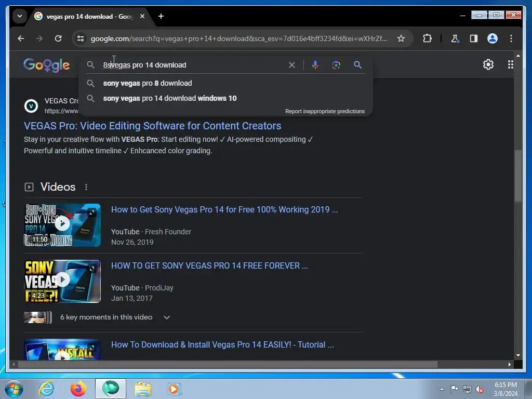
Task: Open a new browser tab
Action: pyautogui.click(x=161, y=16)
